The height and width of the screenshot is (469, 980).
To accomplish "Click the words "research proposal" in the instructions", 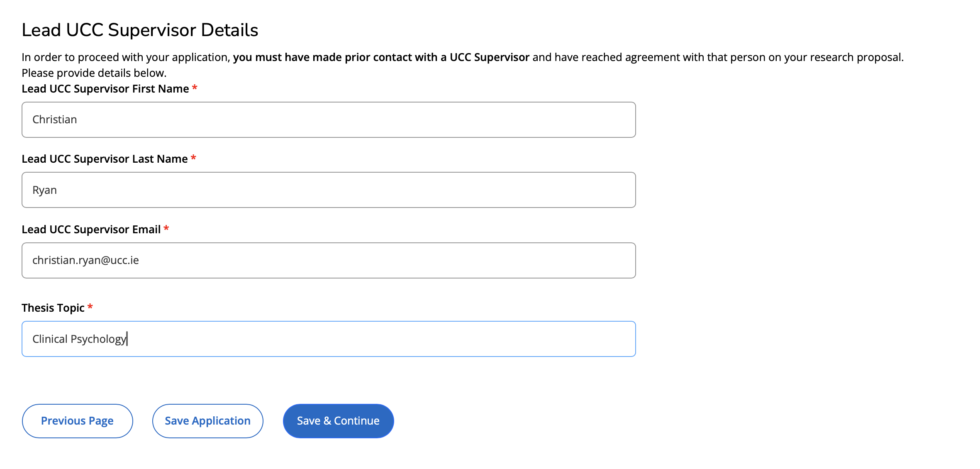I will point(856,57).
